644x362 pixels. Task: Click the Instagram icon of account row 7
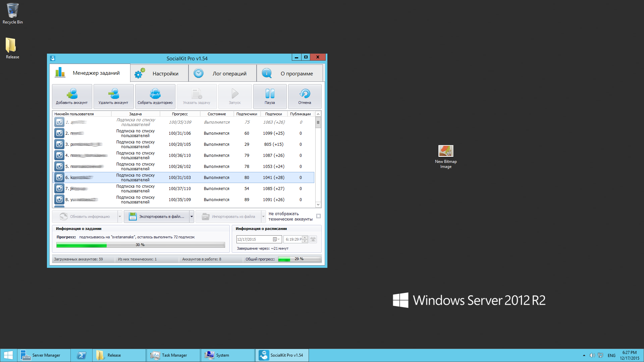point(59,189)
